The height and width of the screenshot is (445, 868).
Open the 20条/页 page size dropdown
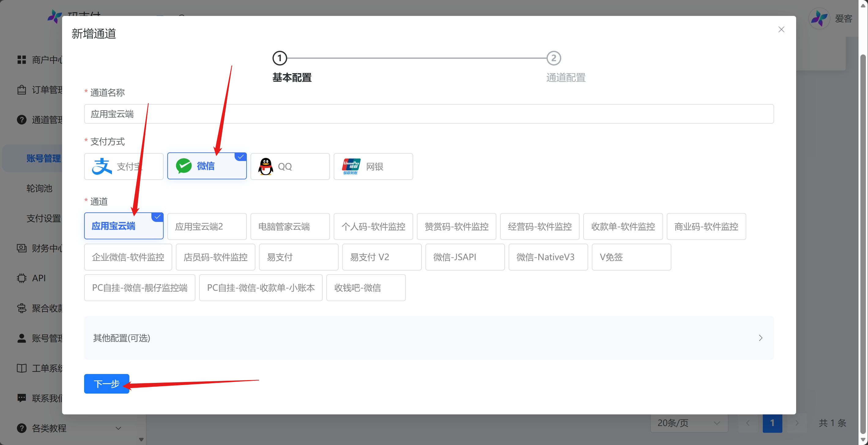click(x=689, y=423)
